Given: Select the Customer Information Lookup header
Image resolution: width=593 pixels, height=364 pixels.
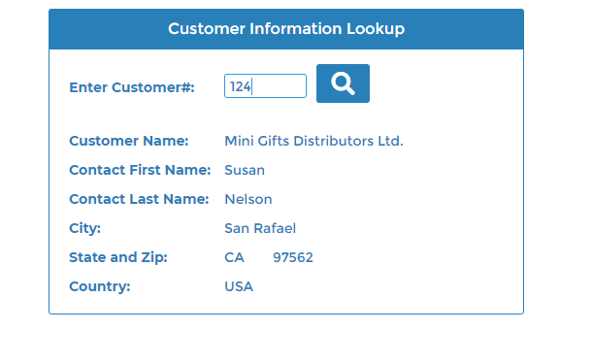Looking at the screenshot, I should click(x=286, y=29).
